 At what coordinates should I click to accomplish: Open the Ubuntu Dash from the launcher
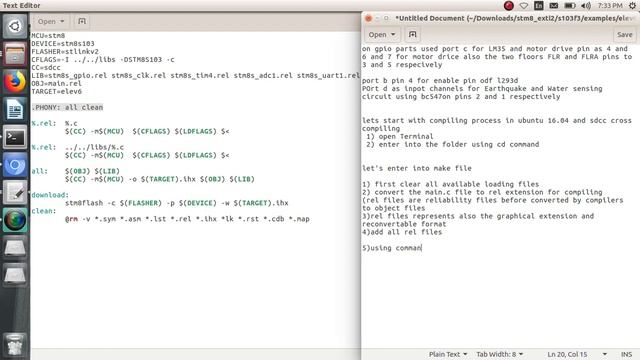click(15, 27)
